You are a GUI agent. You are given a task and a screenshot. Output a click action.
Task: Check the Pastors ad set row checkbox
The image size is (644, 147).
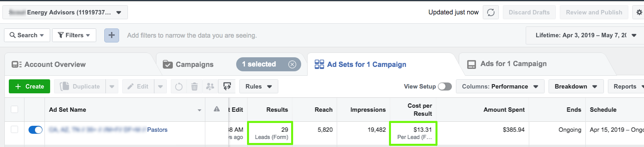point(14,129)
